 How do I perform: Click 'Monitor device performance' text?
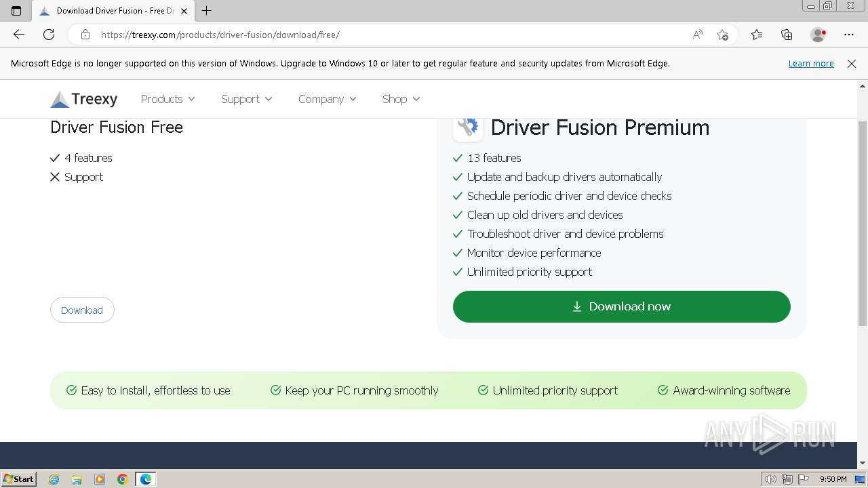pyautogui.click(x=534, y=253)
